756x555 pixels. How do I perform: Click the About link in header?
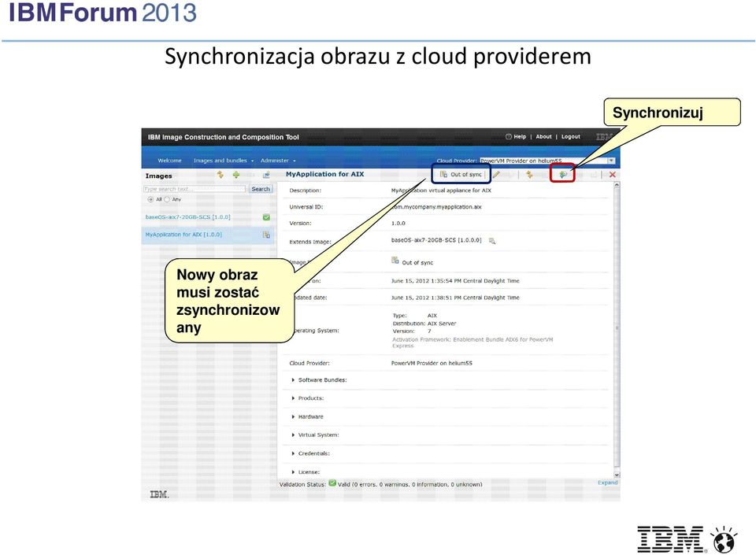(x=543, y=137)
